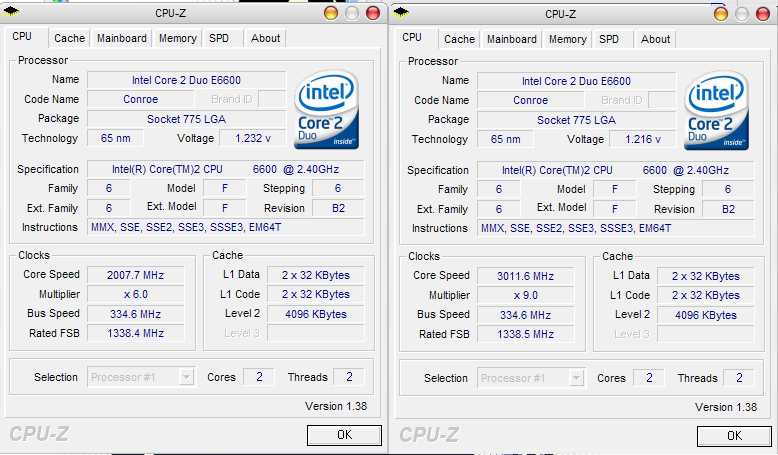
Task: Minimize right CPU-Z window with orange button
Action: (721, 14)
